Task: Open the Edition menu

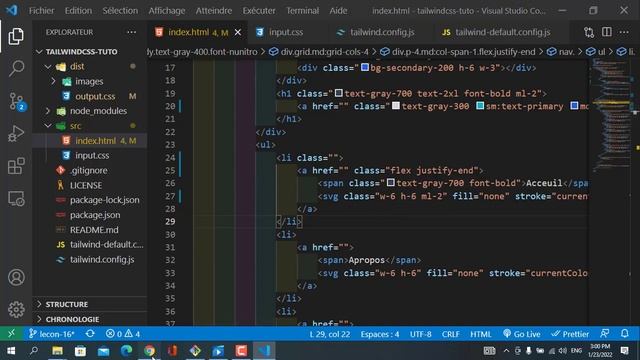Action: 78,11
